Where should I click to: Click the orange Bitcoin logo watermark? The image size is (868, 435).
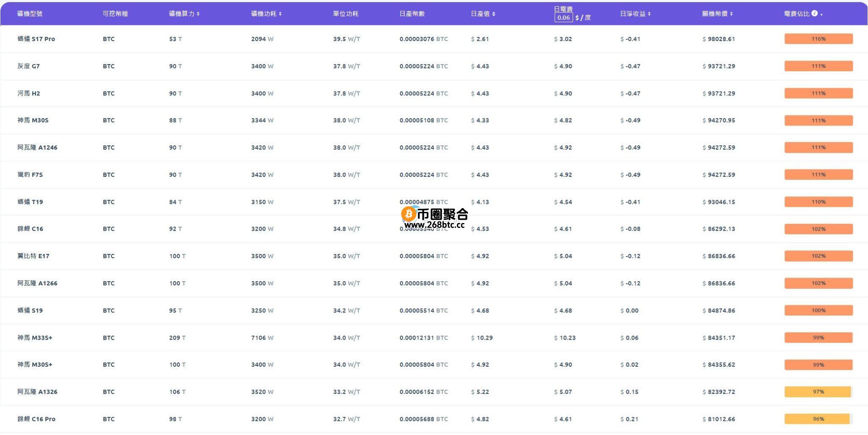coord(408,214)
